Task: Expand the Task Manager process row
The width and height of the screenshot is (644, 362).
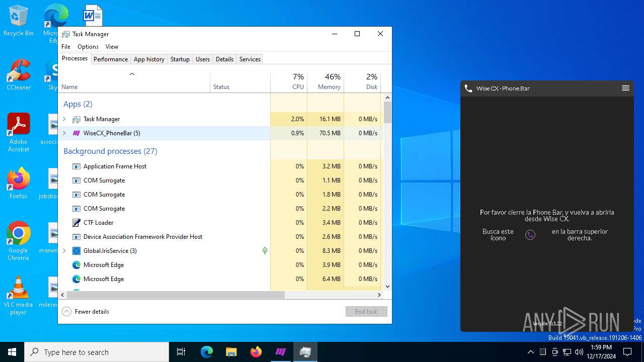Action: click(x=64, y=119)
